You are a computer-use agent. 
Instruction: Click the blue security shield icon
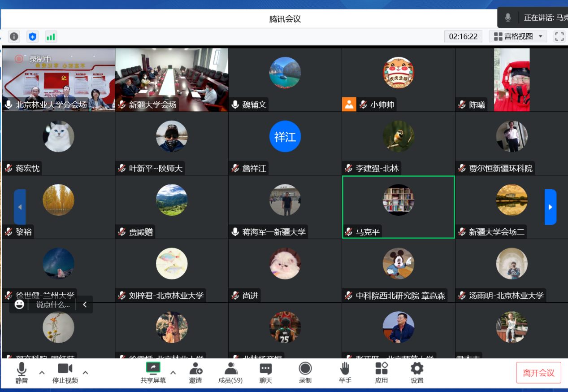click(32, 36)
